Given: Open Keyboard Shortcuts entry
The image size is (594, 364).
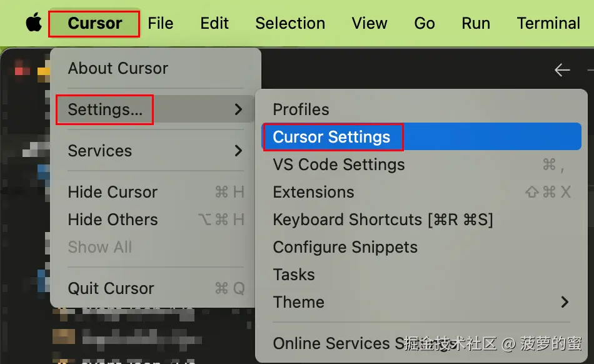Looking at the screenshot, I should (383, 220).
